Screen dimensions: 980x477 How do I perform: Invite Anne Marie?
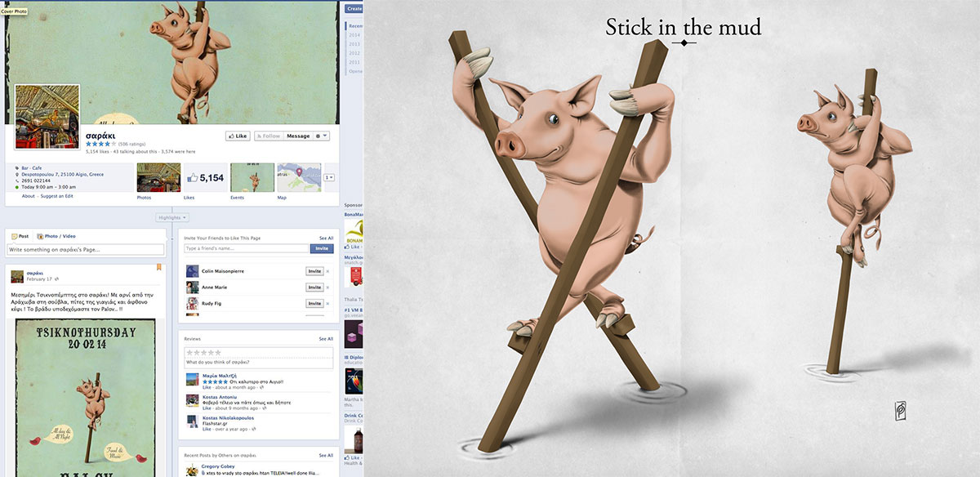point(314,288)
